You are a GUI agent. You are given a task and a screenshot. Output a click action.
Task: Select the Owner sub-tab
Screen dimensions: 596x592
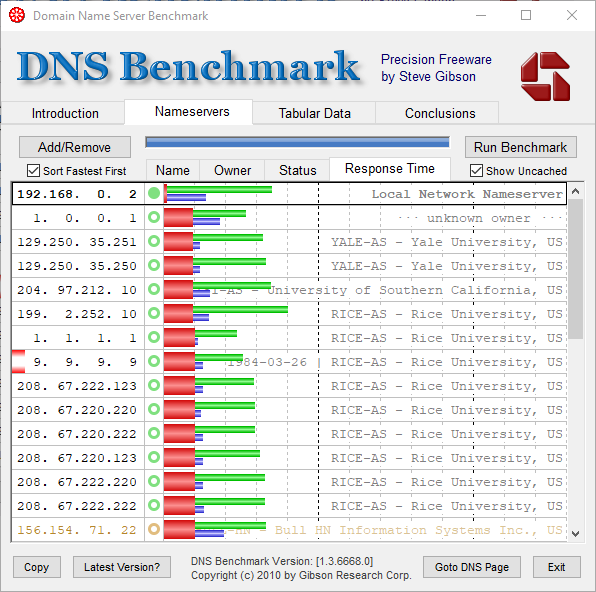point(232,170)
